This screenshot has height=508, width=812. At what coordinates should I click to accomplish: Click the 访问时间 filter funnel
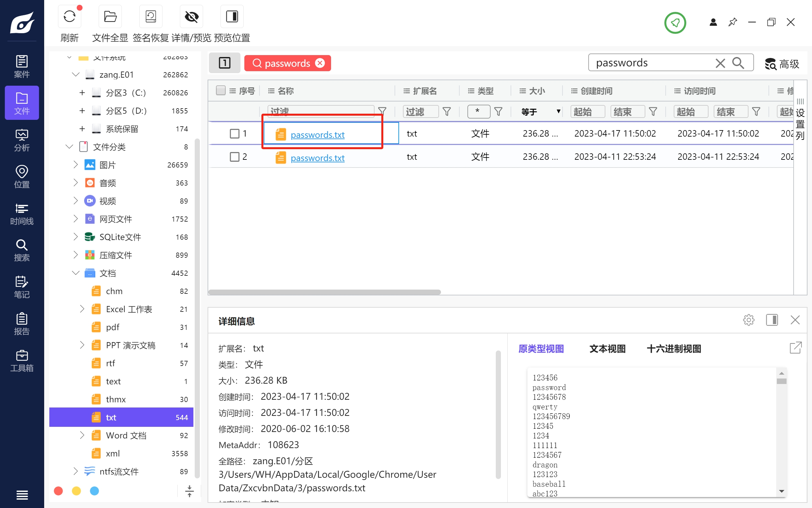[x=756, y=111]
